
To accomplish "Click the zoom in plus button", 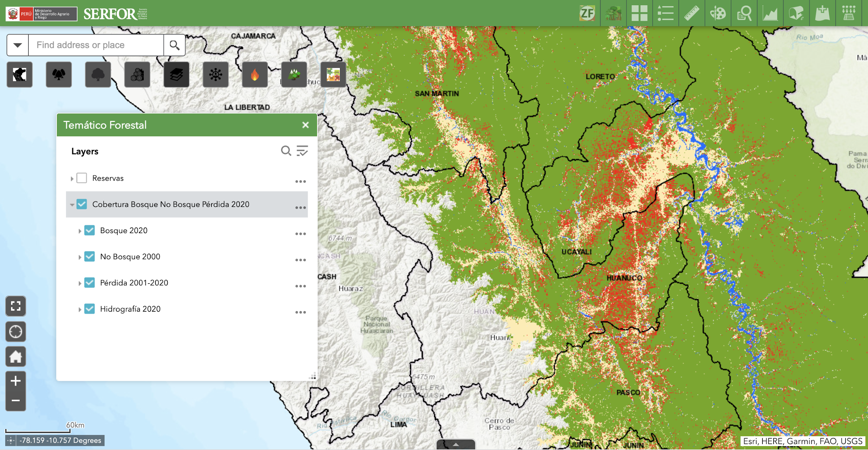I will click(16, 381).
